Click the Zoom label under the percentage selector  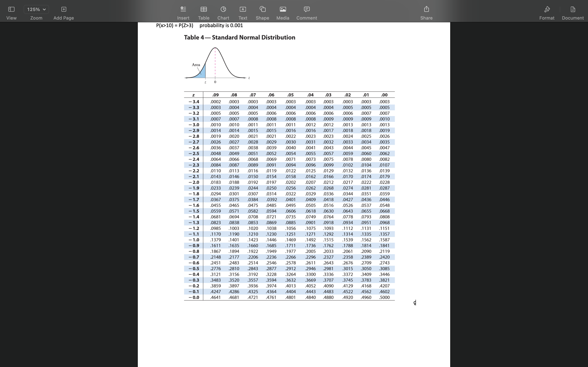pos(36,18)
